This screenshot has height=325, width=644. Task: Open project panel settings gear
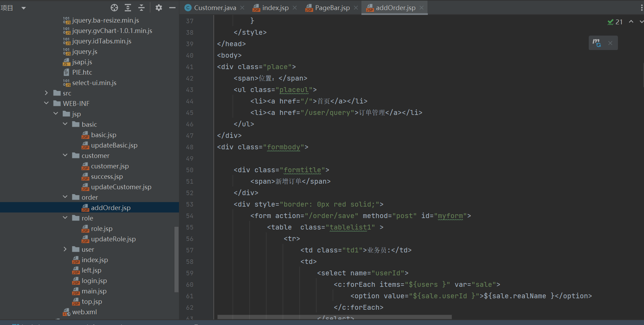coord(159,8)
